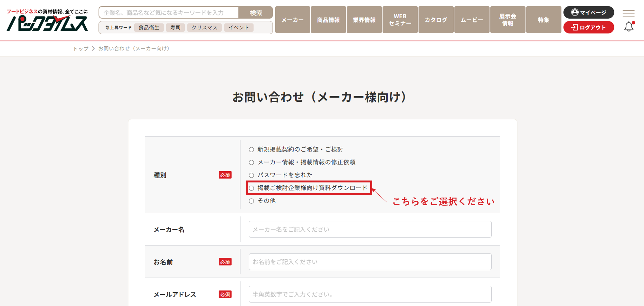Image resolution: width=644 pixels, height=306 pixels.
Task: Select 掲載ご検討企業様向け資料ダウンロード radio option
Action: click(x=251, y=188)
